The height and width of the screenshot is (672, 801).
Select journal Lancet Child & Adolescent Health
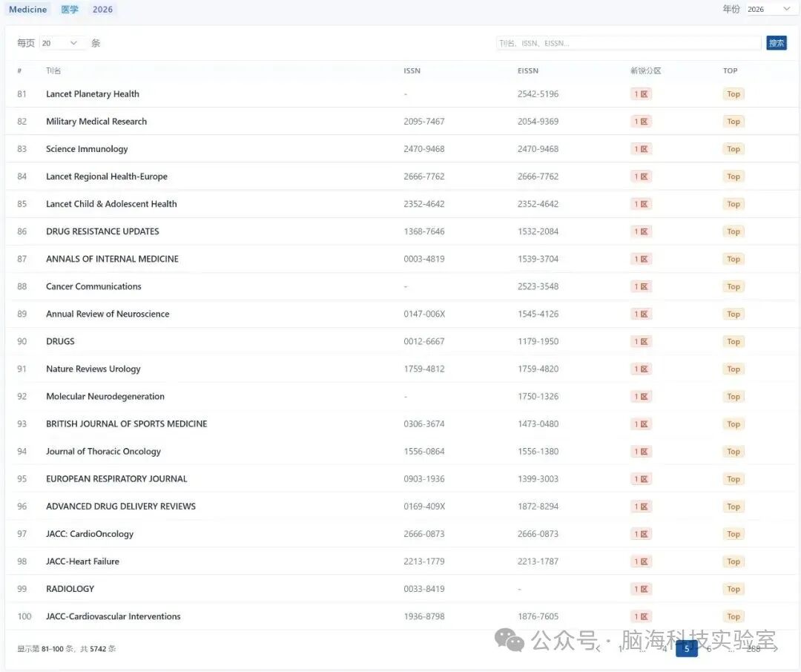[x=111, y=204]
